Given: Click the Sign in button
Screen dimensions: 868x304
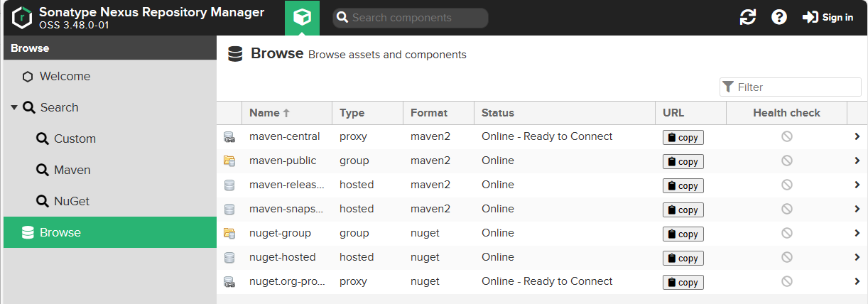Looking at the screenshot, I should point(828,18).
